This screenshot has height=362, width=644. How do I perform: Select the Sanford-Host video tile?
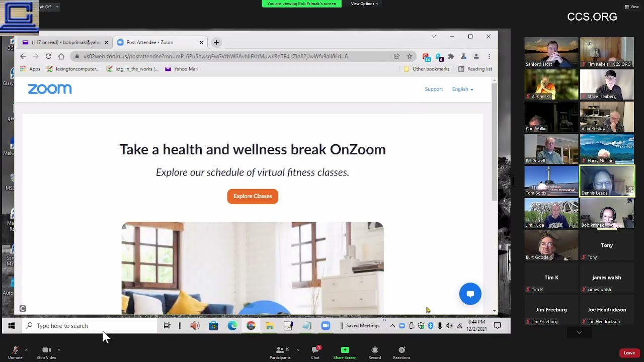click(x=551, y=52)
